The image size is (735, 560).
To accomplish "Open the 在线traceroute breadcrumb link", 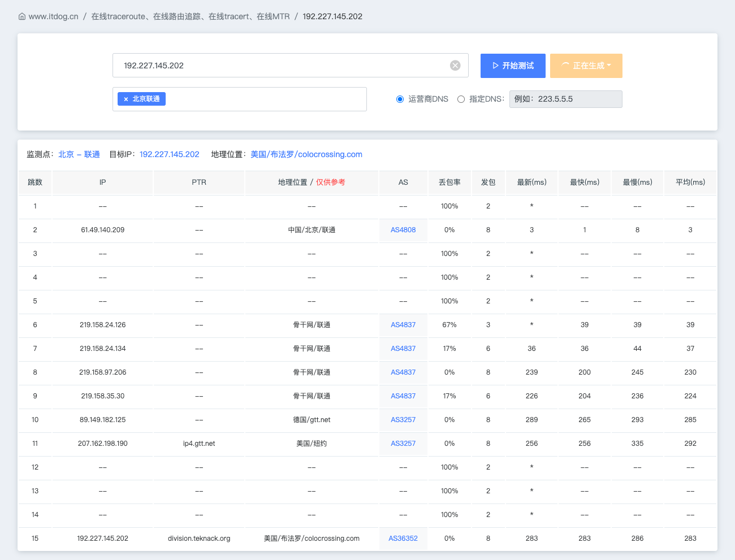I will click(x=191, y=16).
